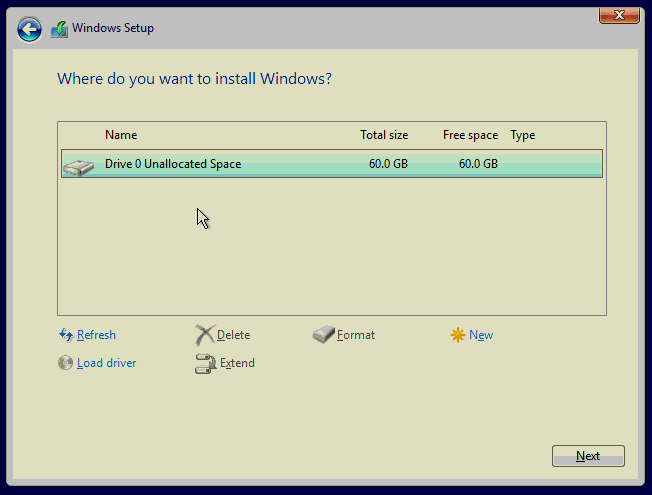
Task: Click the Format text link
Action: click(x=356, y=335)
